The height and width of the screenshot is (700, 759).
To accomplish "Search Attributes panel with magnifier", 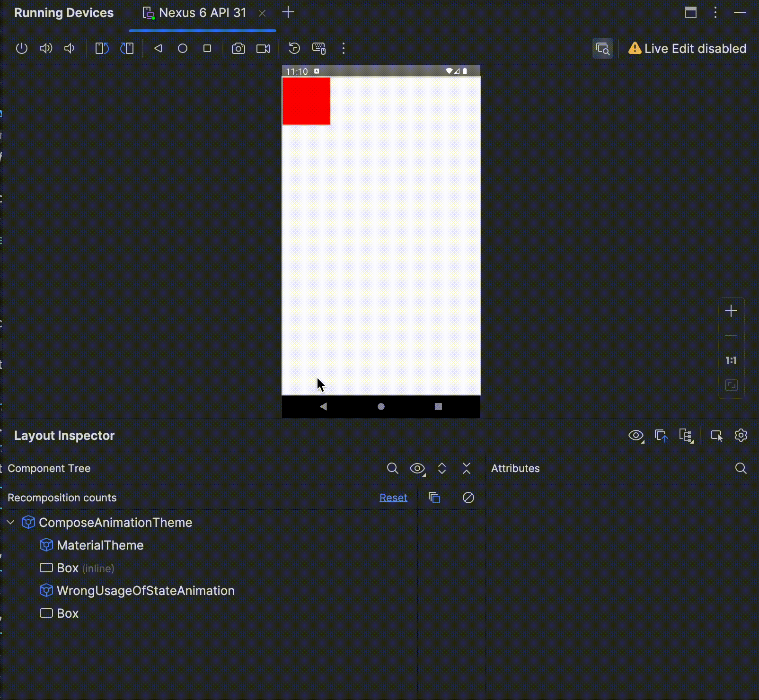I will (x=741, y=468).
